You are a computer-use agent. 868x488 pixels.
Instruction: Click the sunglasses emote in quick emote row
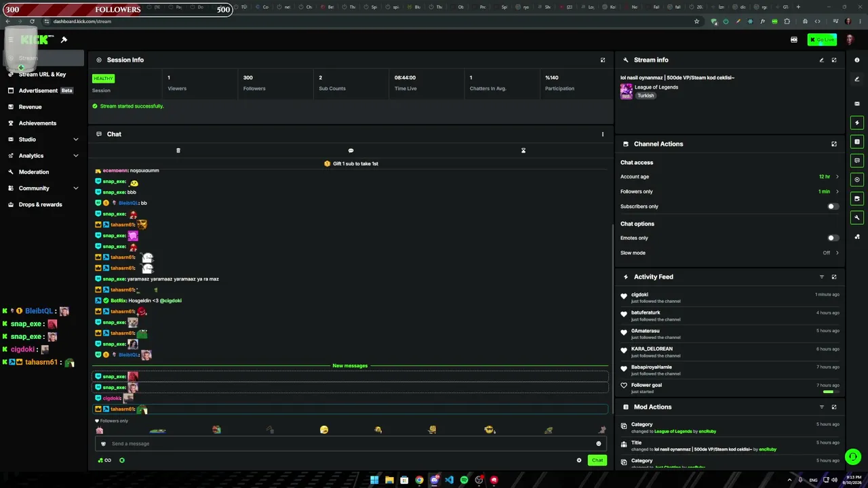tap(489, 430)
